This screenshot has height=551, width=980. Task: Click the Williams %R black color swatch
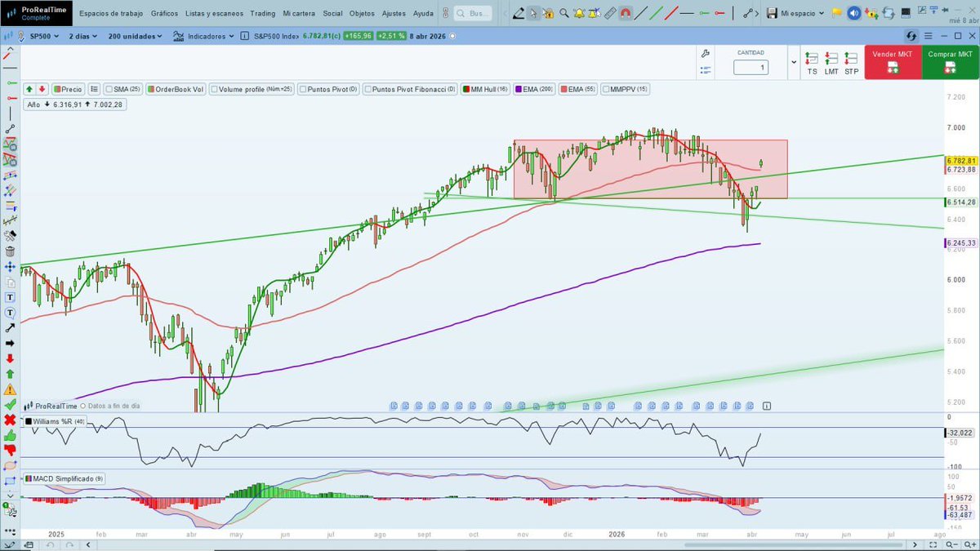28,421
